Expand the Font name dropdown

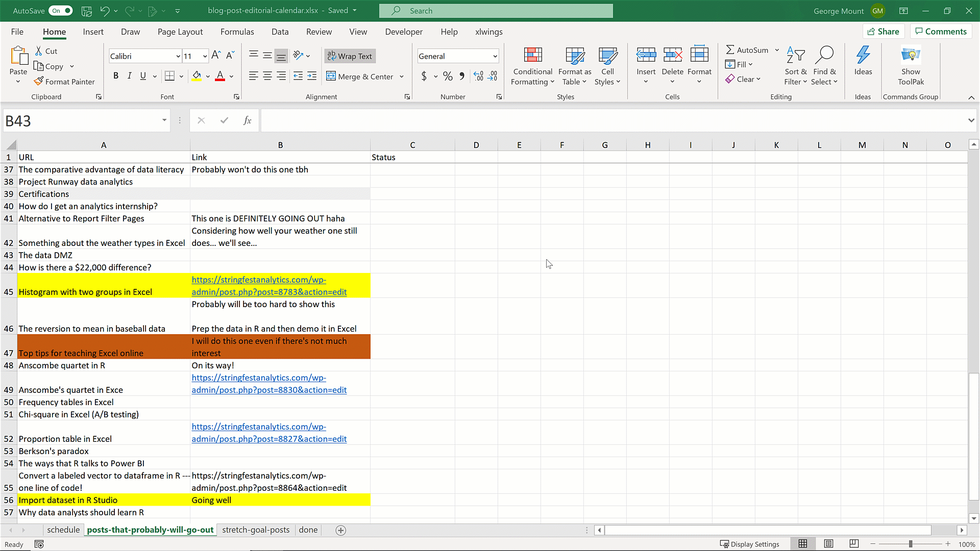pyautogui.click(x=178, y=57)
